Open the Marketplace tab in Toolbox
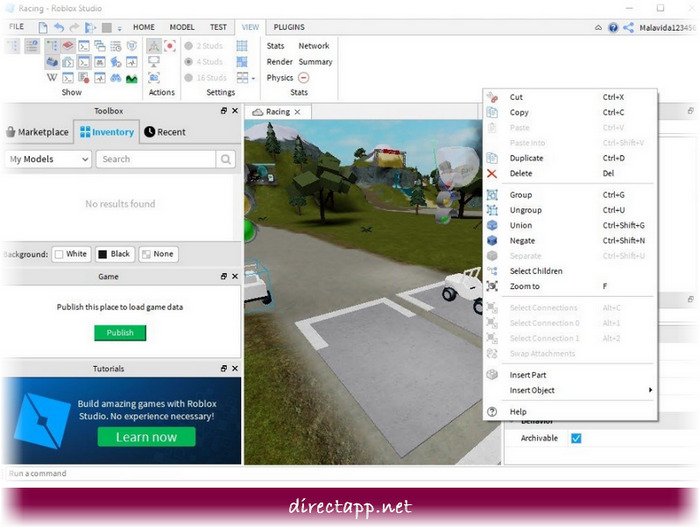Viewport: 700px width, 528px height. coord(38,132)
